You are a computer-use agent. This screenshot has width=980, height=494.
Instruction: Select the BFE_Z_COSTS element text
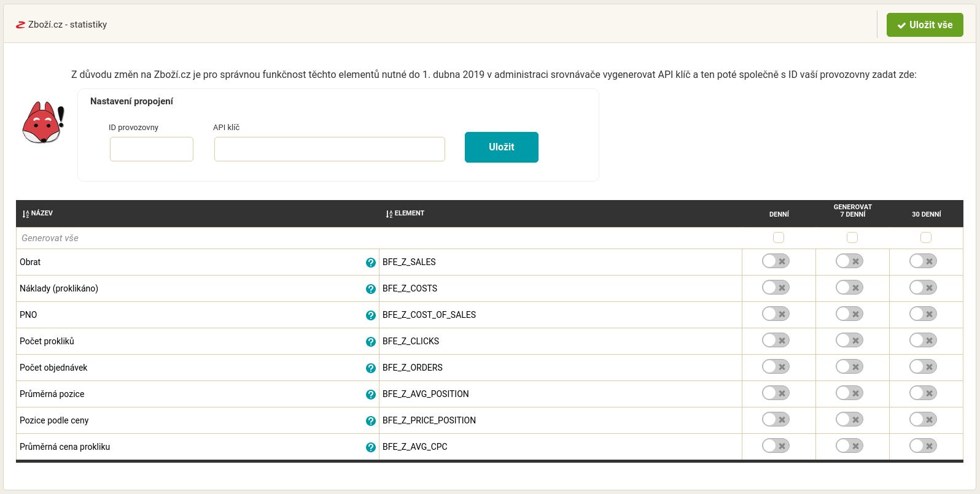tap(410, 288)
